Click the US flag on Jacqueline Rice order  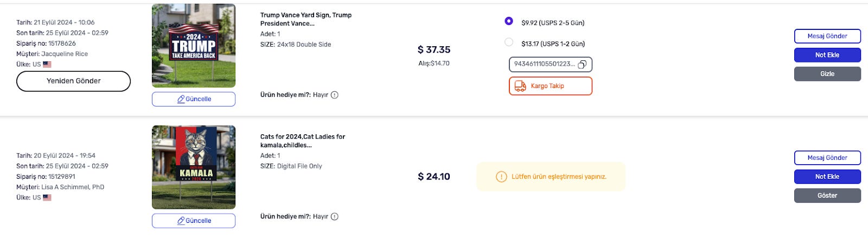47,65
